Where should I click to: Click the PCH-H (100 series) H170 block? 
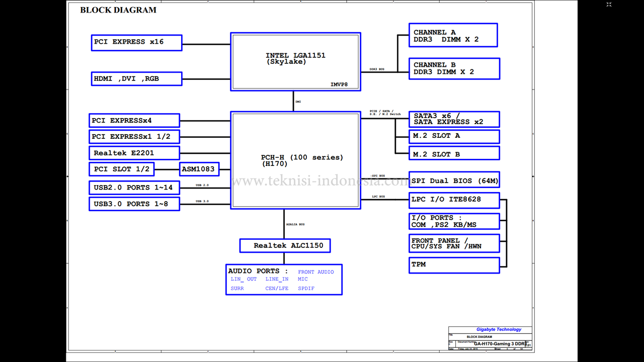click(x=296, y=160)
